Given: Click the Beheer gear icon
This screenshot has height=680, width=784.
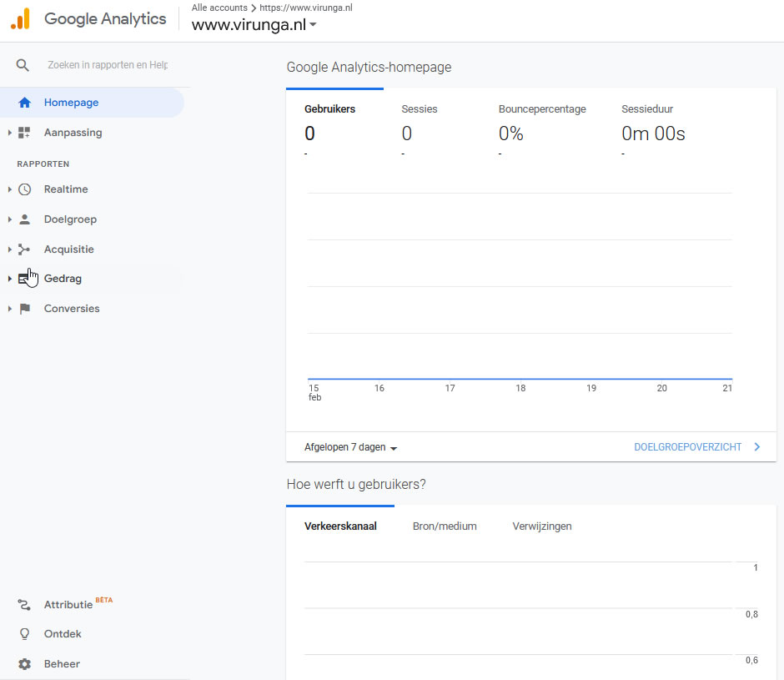Looking at the screenshot, I should (24, 664).
